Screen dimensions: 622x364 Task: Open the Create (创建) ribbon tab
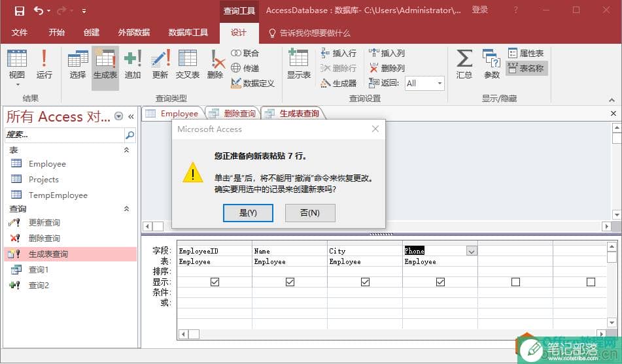point(91,33)
